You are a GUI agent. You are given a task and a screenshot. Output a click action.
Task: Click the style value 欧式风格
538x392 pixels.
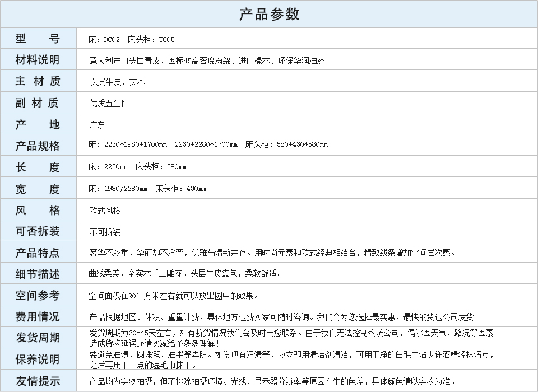[105, 211]
